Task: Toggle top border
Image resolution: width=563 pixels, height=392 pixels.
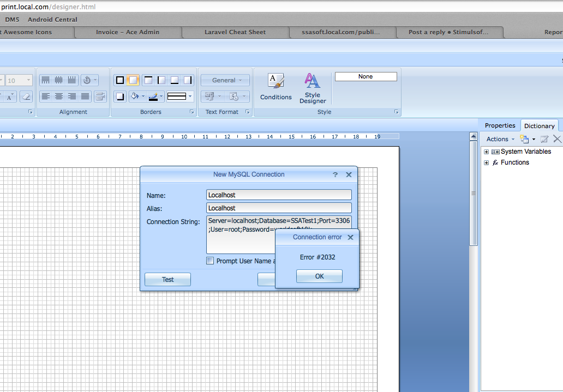Action: pyautogui.click(x=148, y=80)
